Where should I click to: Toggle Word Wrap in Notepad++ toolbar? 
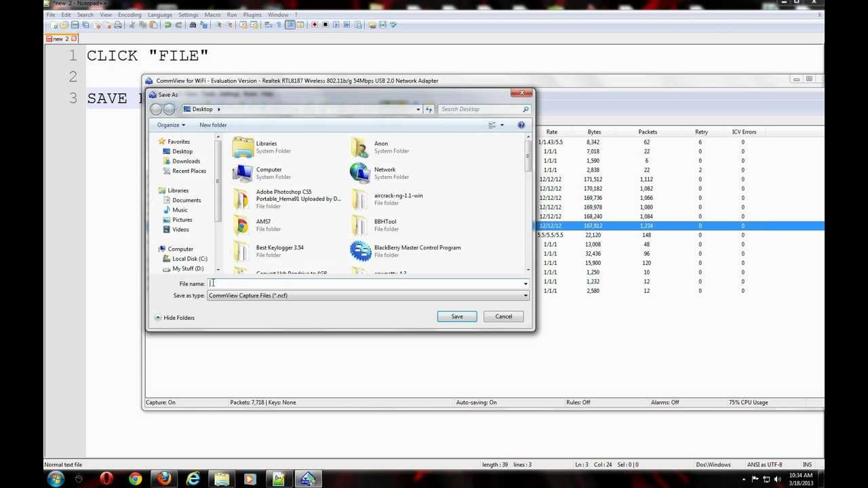pyautogui.click(x=268, y=24)
